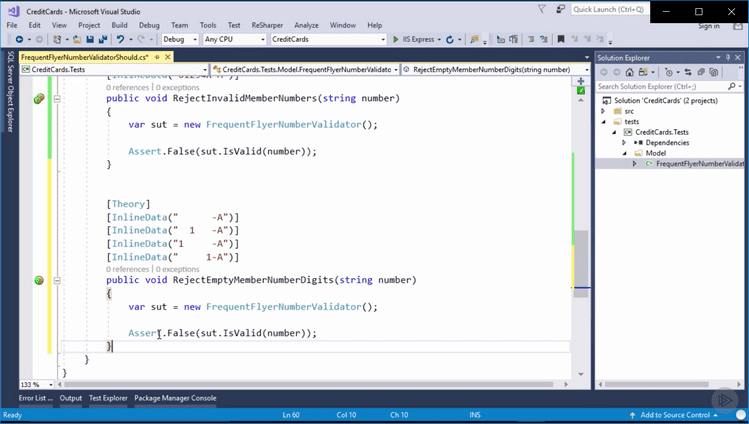The image size is (749, 424).
Task: Open the ReSharper menu
Action: coord(267,25)
